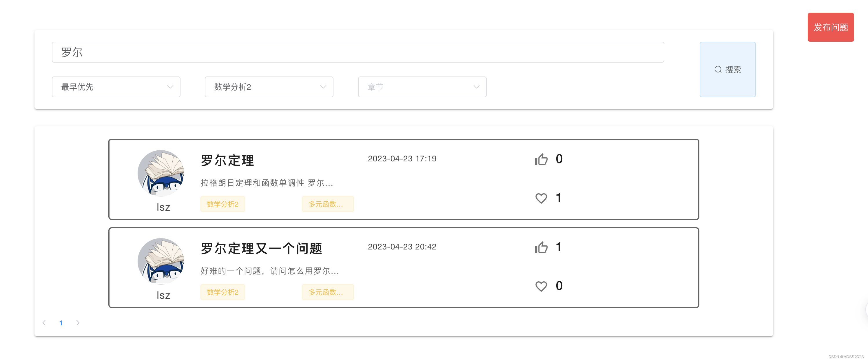This screenshot has width=868, height=361.
Task: Select the 数学分析2 tag on the first question
Action: pyautogui.click(x=223, y=204)
